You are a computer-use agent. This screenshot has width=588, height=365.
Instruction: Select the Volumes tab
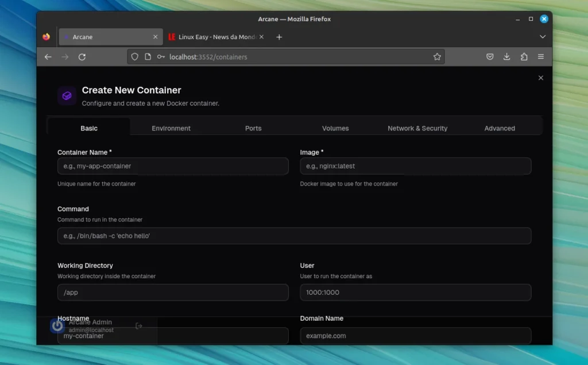(x=335, y=128)
